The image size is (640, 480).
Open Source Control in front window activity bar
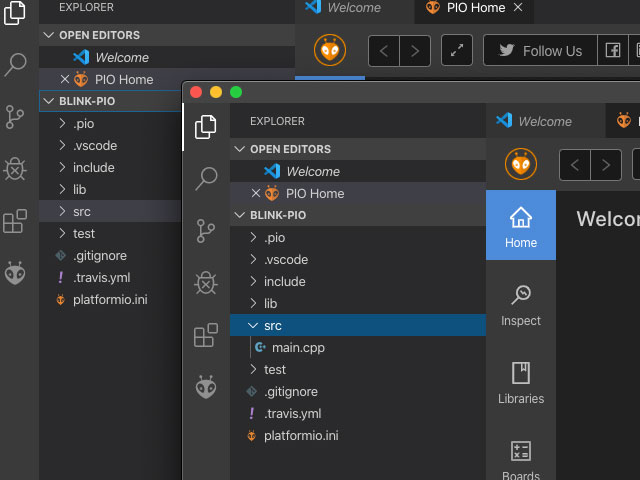[x=206, y=231]
